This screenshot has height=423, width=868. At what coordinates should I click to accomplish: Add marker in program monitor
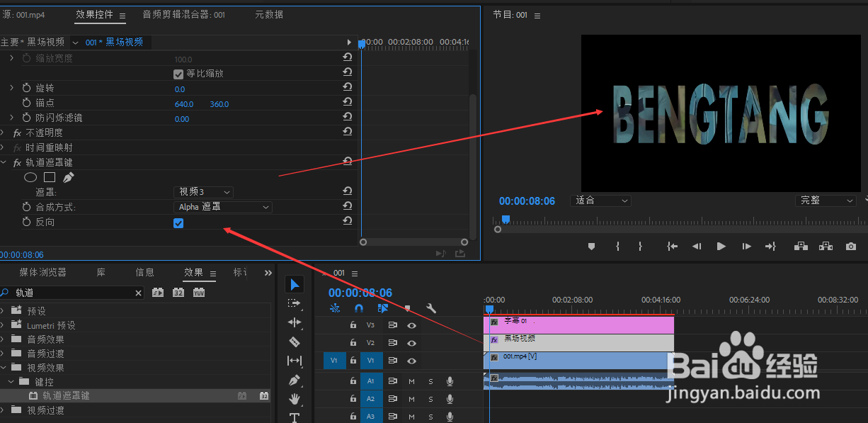point(592,247)
